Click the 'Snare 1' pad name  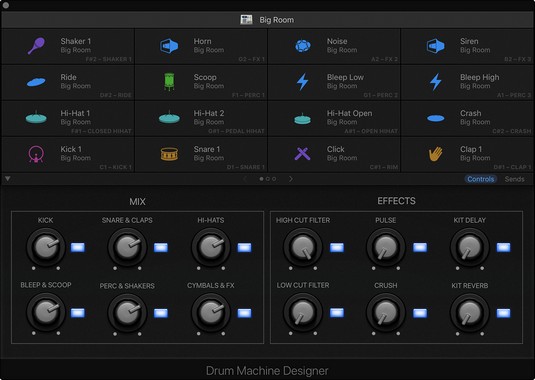207,149
